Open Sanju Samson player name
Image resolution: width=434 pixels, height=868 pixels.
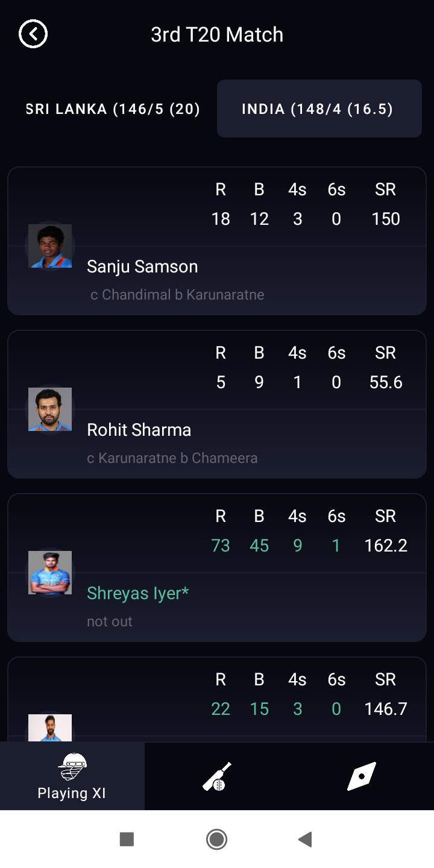(142, 266)
